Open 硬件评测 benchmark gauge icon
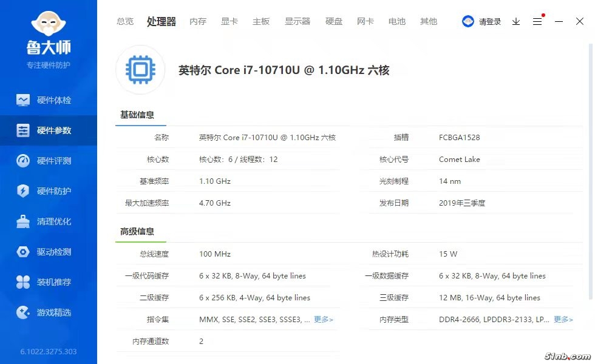Screen dimensions: 595x364 [23, 161]
